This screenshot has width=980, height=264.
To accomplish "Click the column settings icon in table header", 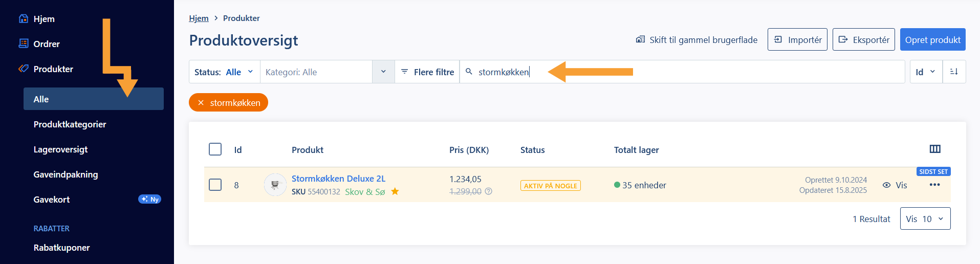I will coord(934,149).
